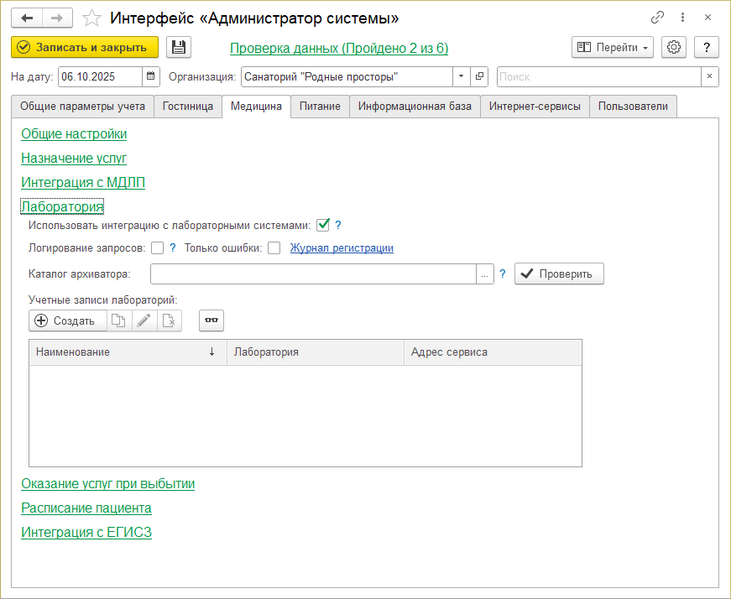Open the 'Журнал регистрации' link
This screenshot has height=599, width=731.
click(341, 248)
